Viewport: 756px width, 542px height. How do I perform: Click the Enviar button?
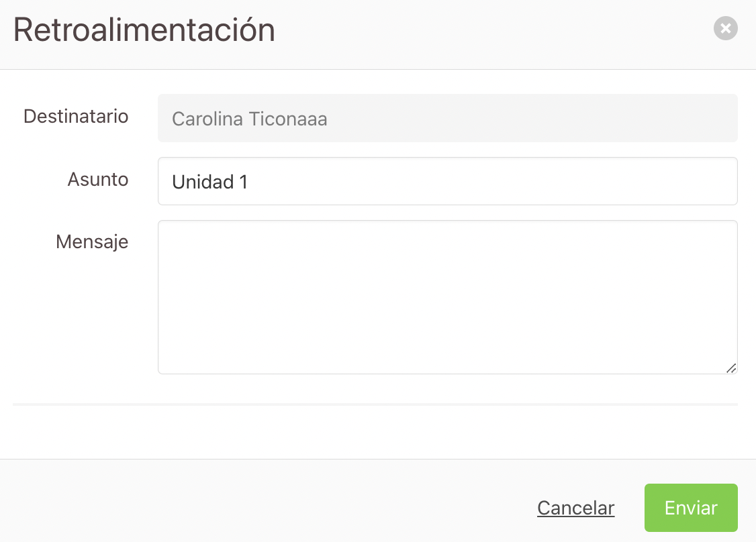pos(691,508)
